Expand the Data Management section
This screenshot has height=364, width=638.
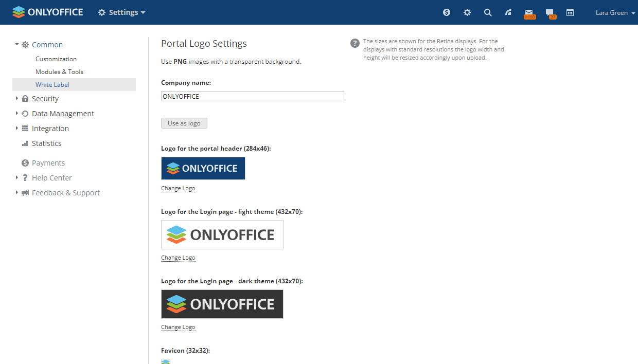click(63, 114)
